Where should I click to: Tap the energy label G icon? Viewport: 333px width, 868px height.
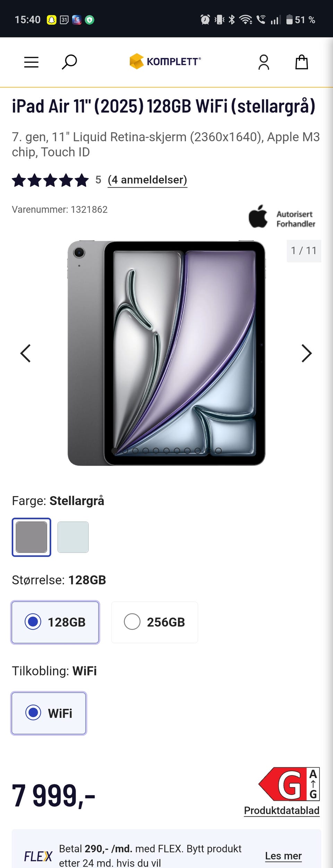(x=289, y=784)
